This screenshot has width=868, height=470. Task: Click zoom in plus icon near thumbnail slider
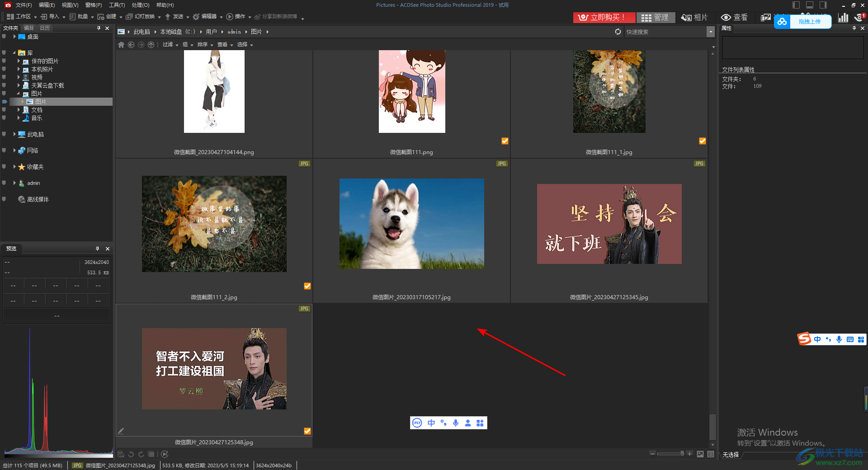click(x=689, y=454)
